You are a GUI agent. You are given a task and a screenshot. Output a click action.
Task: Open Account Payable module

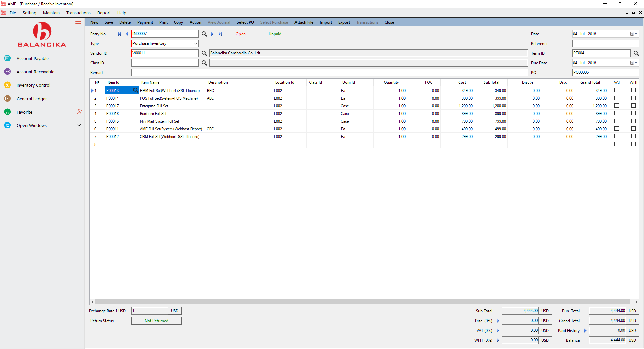(33, 58)
